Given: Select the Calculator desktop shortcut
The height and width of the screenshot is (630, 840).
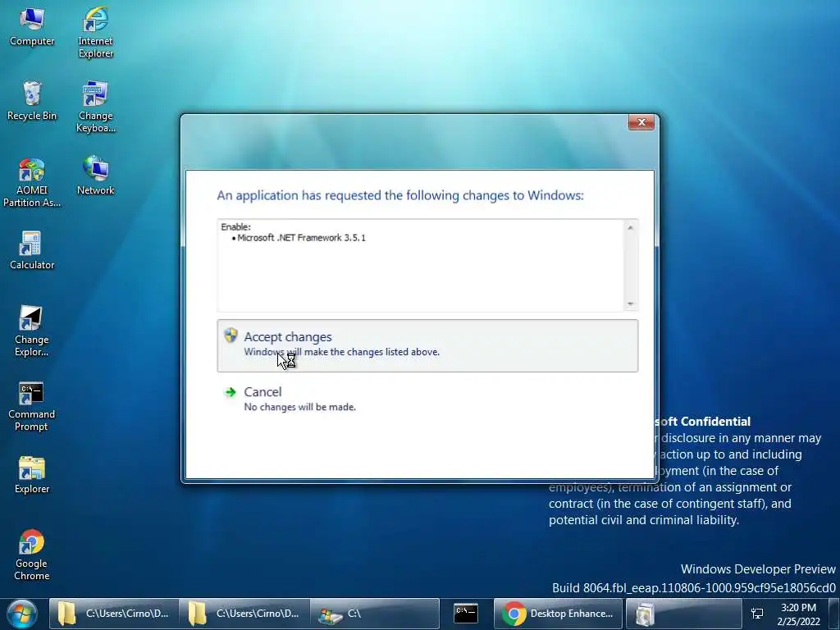Looking at the screenshot, I should [x=32, y=251].
